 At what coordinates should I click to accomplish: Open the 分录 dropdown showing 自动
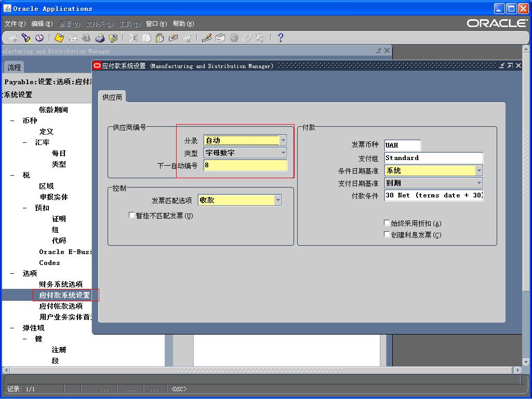tap(283, 140)
